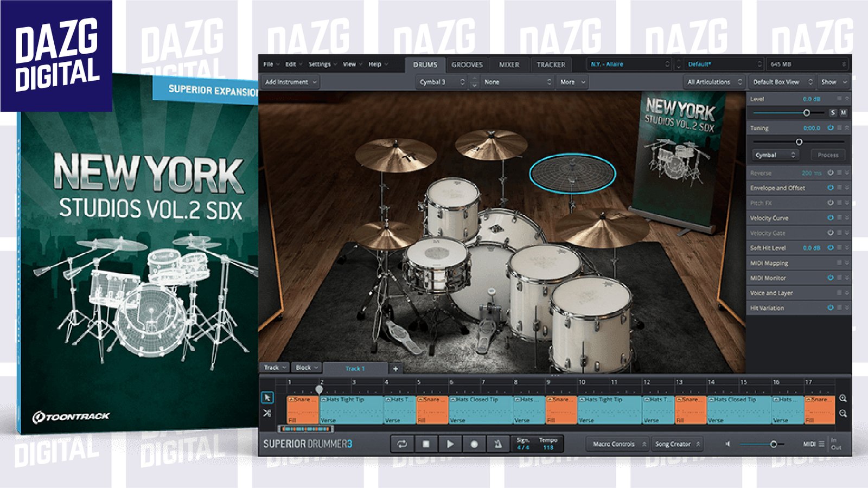Open the Default* preset selector
The height and width of the screenshot is (488, 868).
(x=724, y=65)
